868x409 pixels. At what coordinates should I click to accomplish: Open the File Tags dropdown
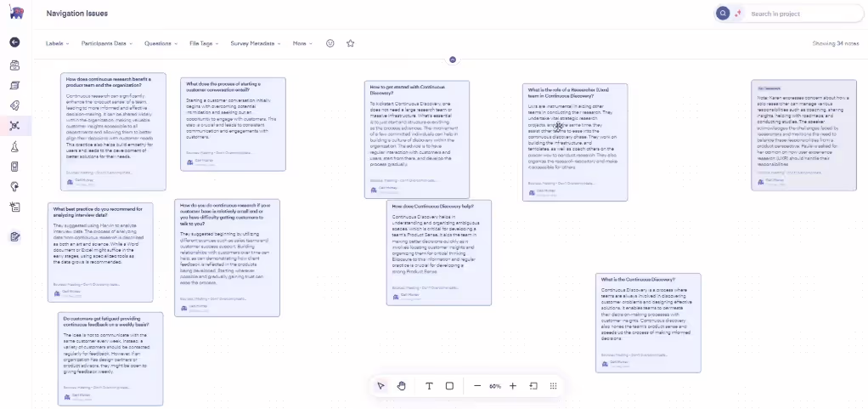click(204, 43)
